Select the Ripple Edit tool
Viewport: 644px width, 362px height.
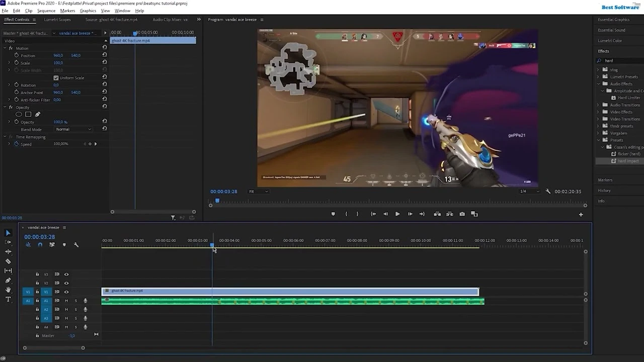[x=8, y=251]
